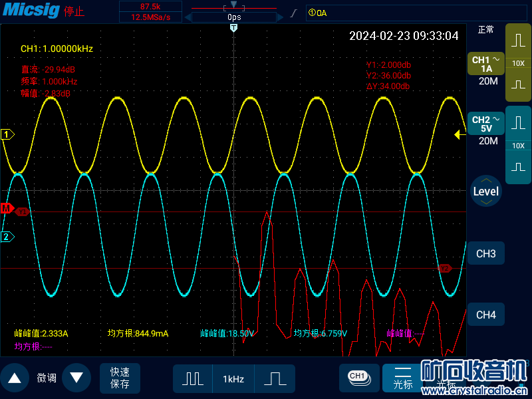Select the CH2 ground marker 2
532x399 pixels.
pyautogui.click(x=7, y=237)
